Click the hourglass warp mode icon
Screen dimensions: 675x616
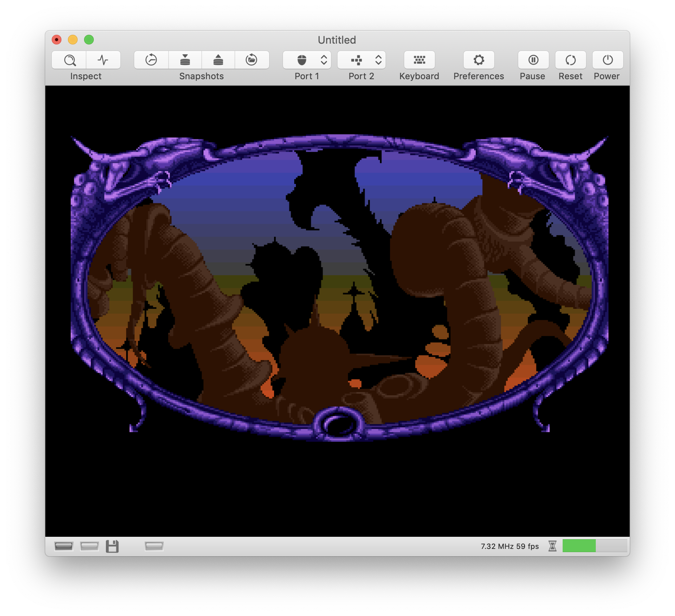click(x=553, y=546)
